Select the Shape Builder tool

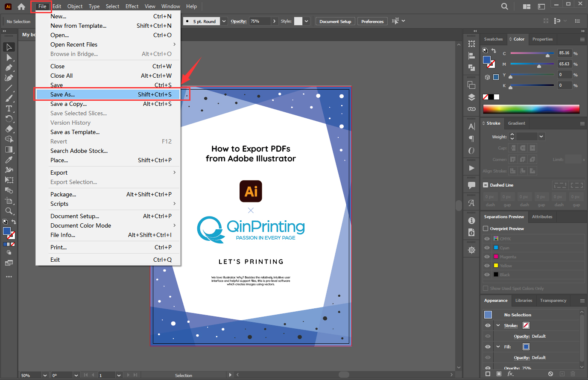(9, 139)
